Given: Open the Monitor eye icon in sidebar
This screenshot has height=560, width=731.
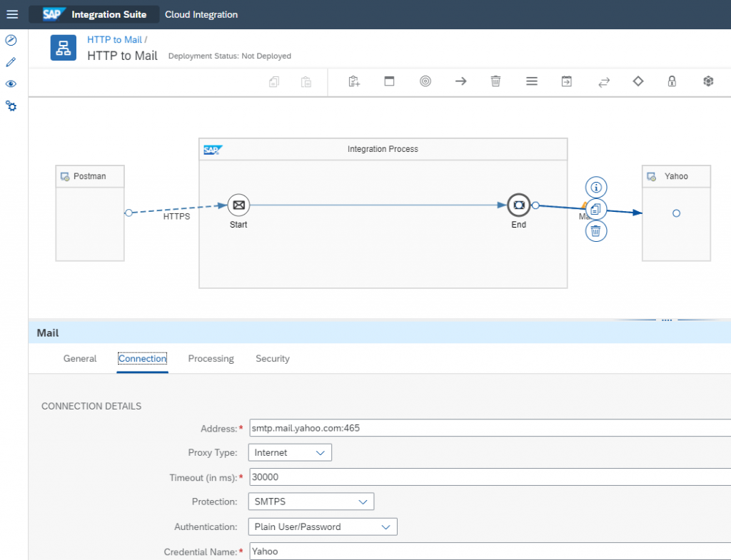Looking at the screenshot, I should click(11, 84).
